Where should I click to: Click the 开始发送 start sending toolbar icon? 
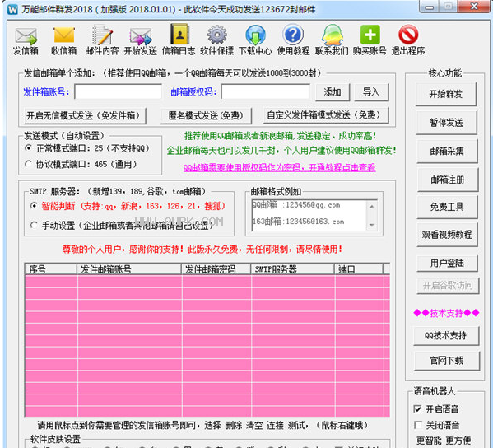(x=140, y=40)
